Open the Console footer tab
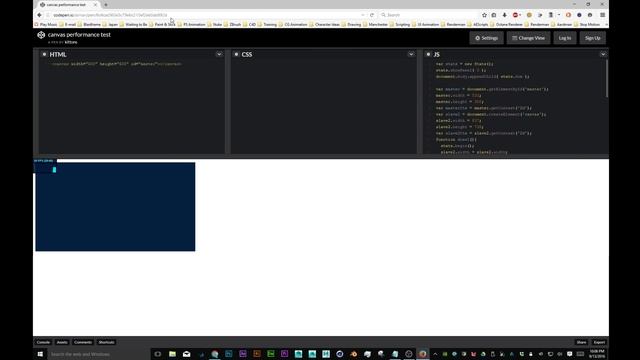 coord(43,342)
